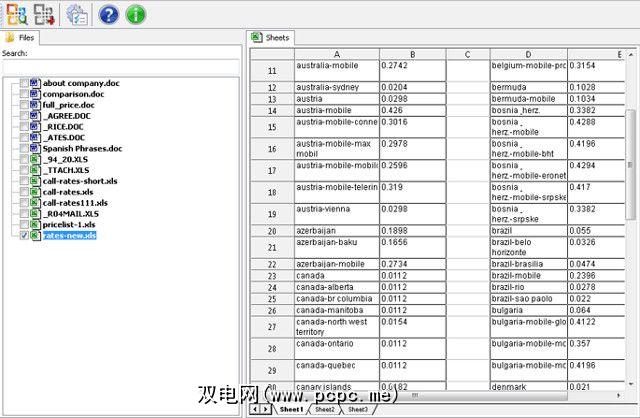Click the vertical scrollbar thumb

tap(631, 165)
